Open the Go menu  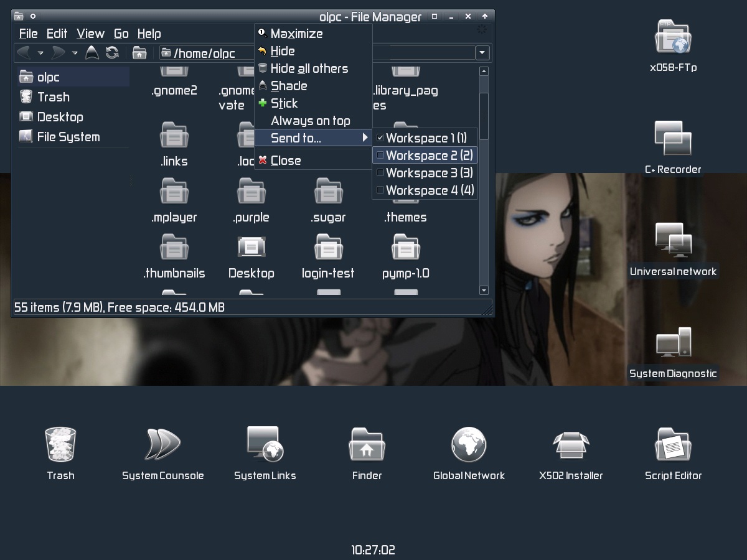pyautogui.click(x=121, y=34)
